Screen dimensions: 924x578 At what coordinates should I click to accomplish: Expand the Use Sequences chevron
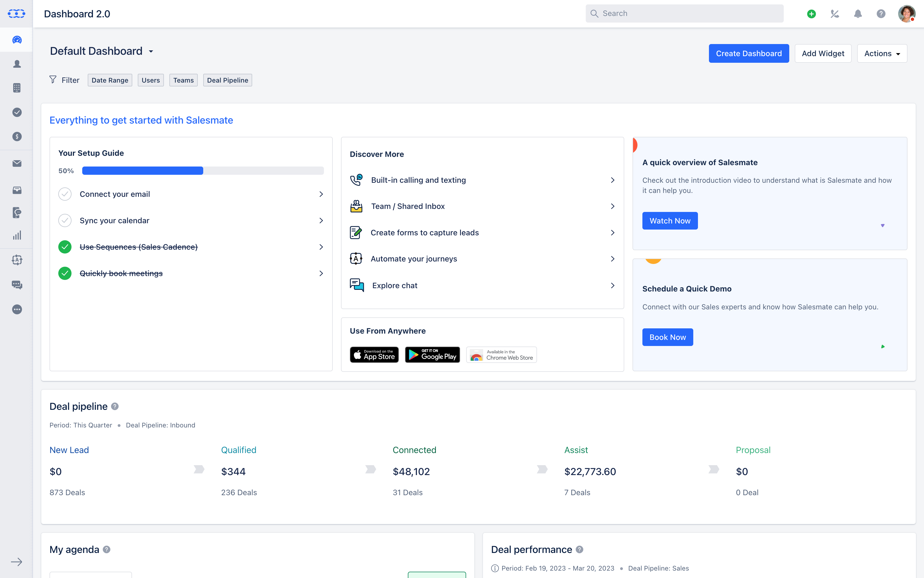tap(321, 247)
